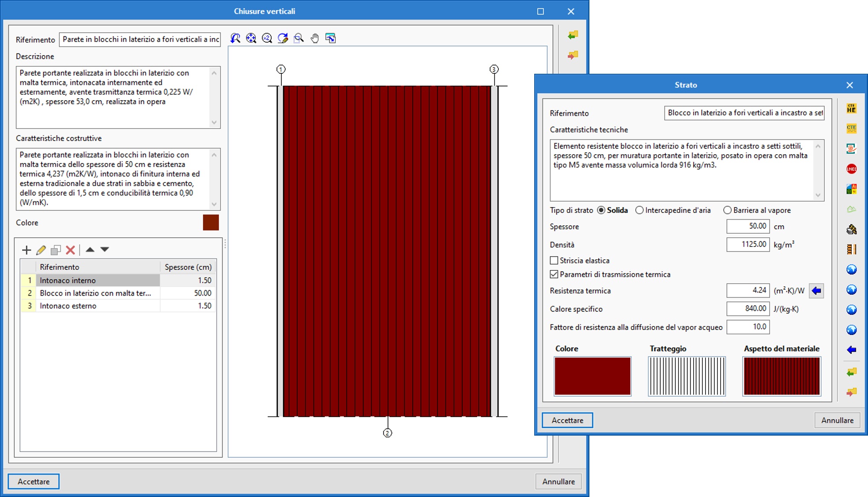This screenshot has height=497, width=868.
Task: Select Barriera al vapore radio option
Action: 757,210
